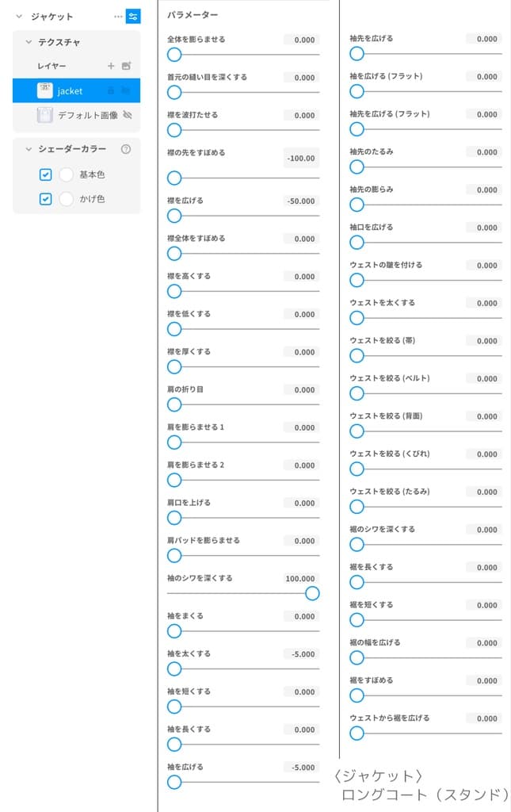Open the three-dot menu next to ジャケット
511x812 pixels.
click(118, 16)
